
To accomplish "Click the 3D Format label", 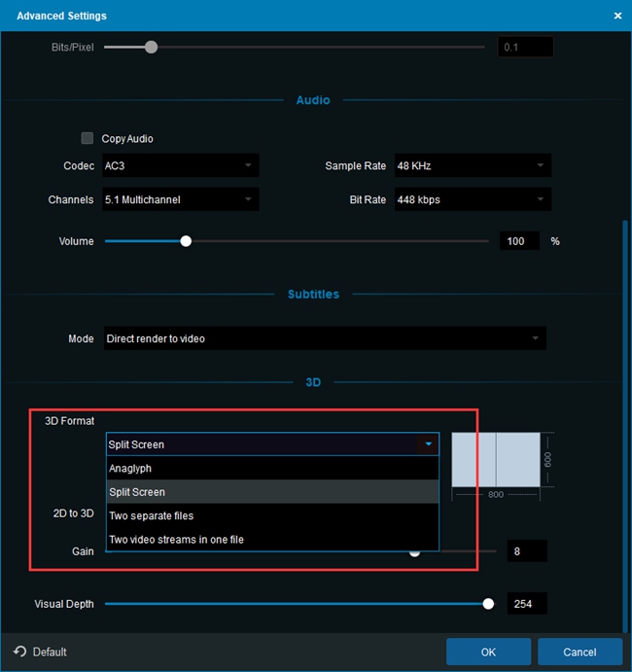I will click(x=69, y=421).
